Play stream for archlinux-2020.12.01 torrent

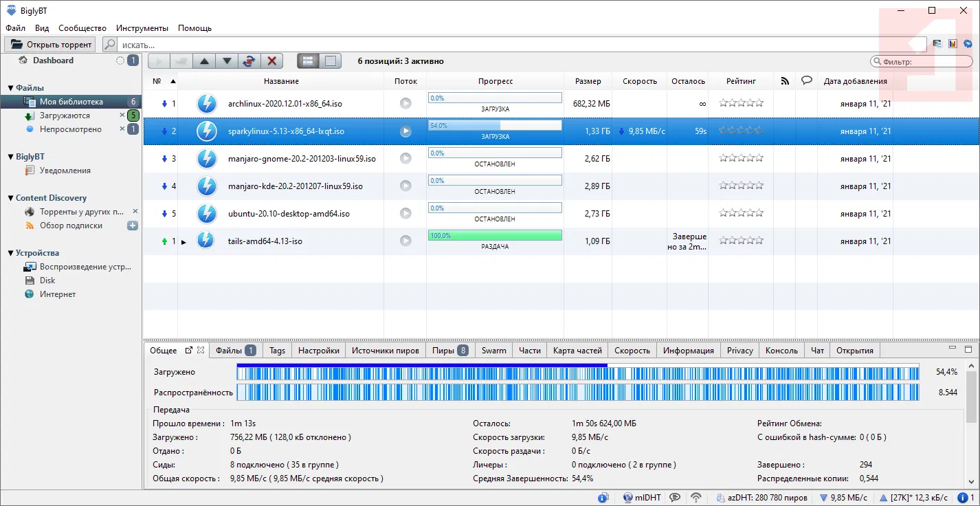point(405,104)
